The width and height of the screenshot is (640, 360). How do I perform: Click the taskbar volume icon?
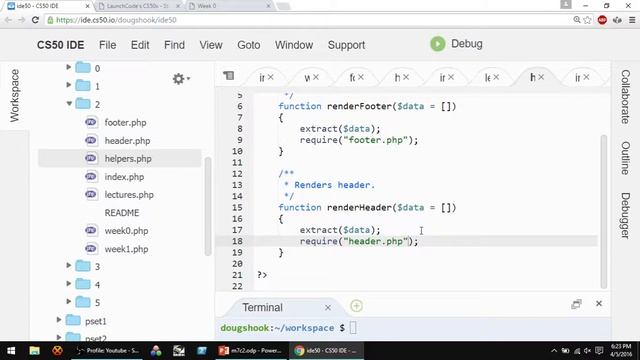tap(587, 351)
